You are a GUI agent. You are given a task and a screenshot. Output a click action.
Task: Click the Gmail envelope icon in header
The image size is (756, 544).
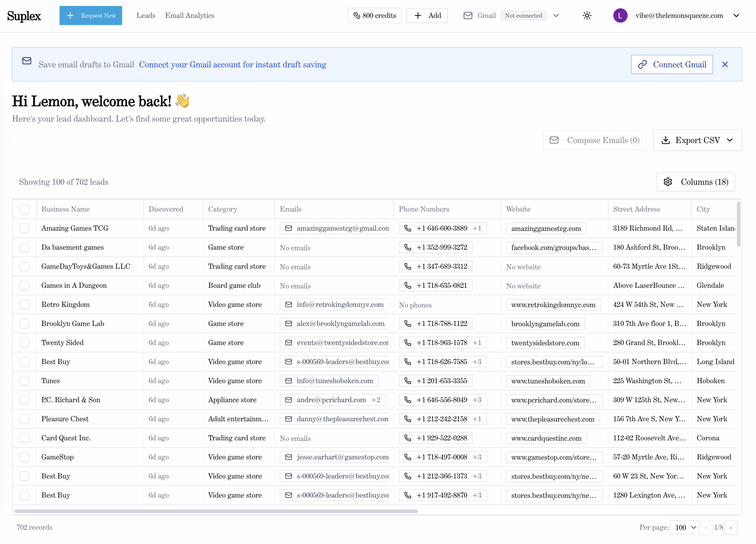(x=468, y=16)
